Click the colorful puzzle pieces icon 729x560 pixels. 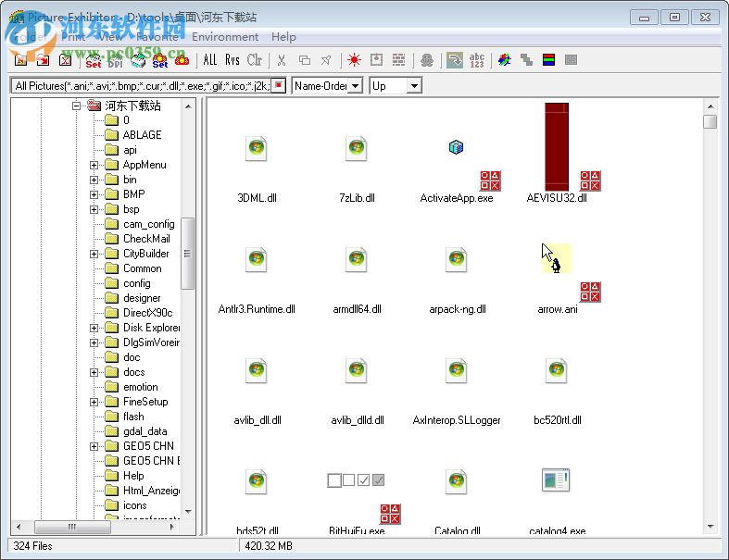pyautogui.click(x=505, y=59)
